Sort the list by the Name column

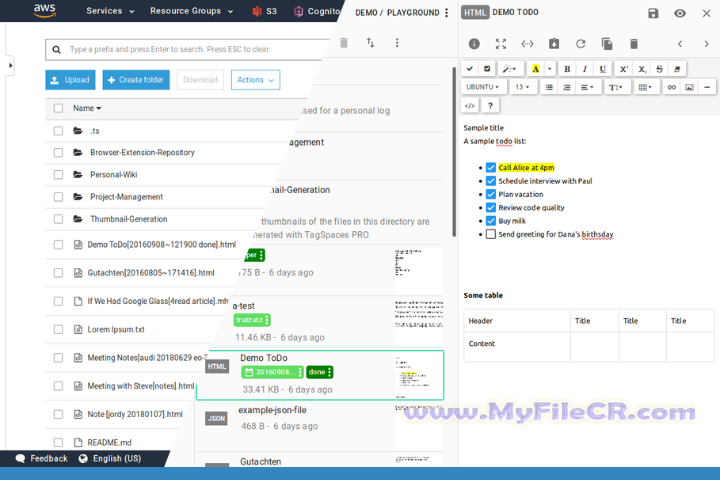pos(87,108)
